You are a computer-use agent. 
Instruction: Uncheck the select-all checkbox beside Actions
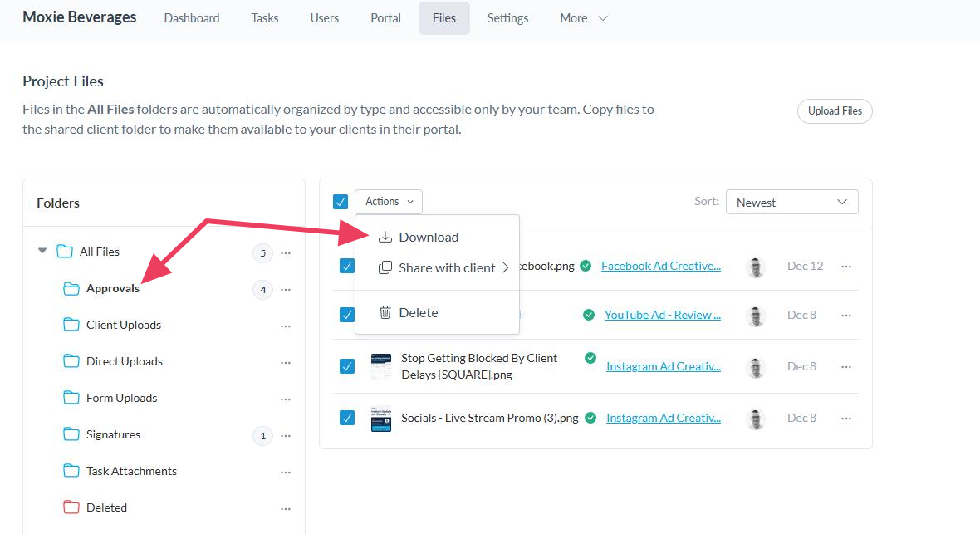coord(341,202)
